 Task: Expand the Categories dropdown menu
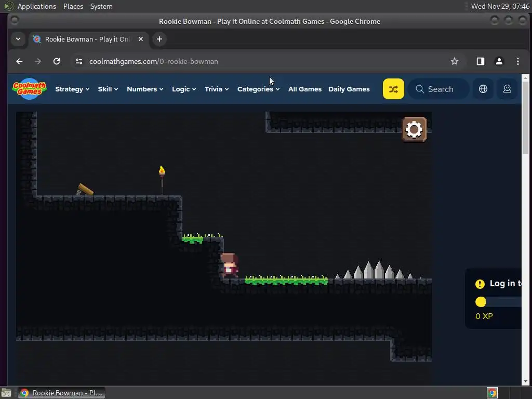click(x=258, y=89)
